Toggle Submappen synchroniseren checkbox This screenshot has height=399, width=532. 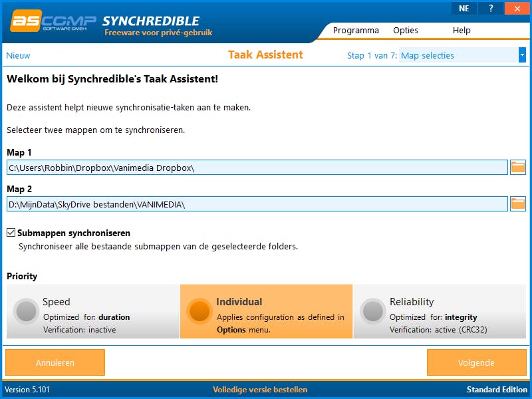click(11, 233)
